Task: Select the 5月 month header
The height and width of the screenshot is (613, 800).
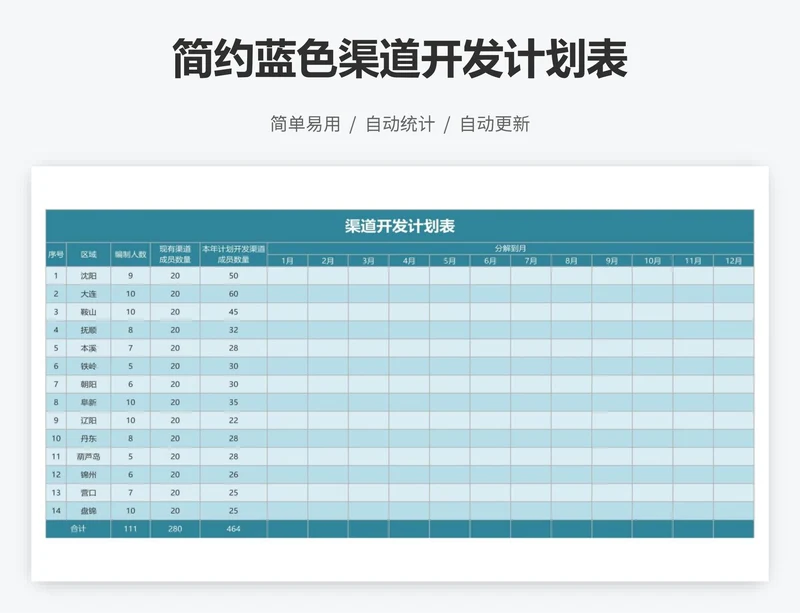Action: click(x=449, y=261)
